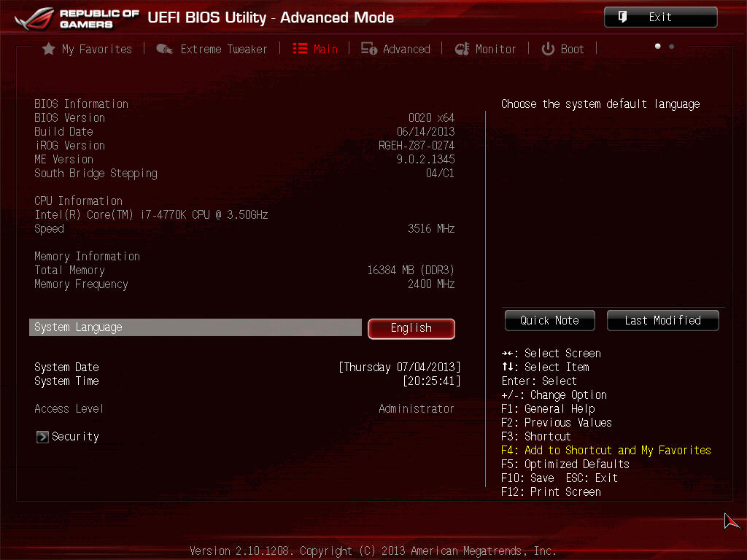Click the CPU Information heading
The image size is (747, 560).
point(79,201)
